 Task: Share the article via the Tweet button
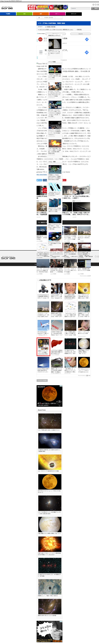pyautogui.click(x=39, y=180)
